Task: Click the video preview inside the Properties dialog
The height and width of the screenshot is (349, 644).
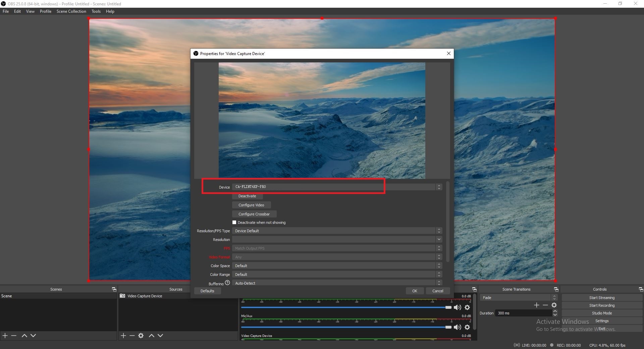Action: [x=322, y=120]
